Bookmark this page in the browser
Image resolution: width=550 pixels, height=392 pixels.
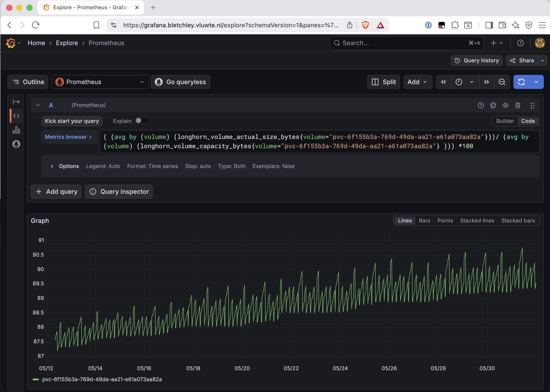click(96, 25)
